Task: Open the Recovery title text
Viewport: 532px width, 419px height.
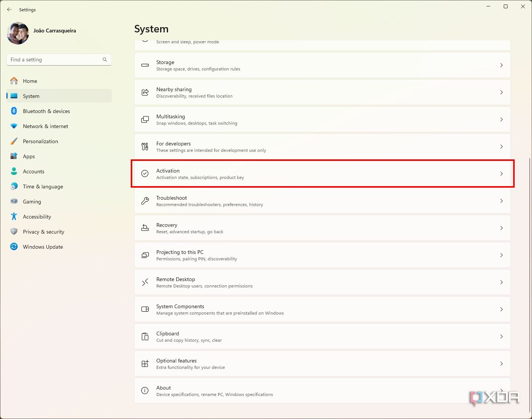Action: point(167,225)
